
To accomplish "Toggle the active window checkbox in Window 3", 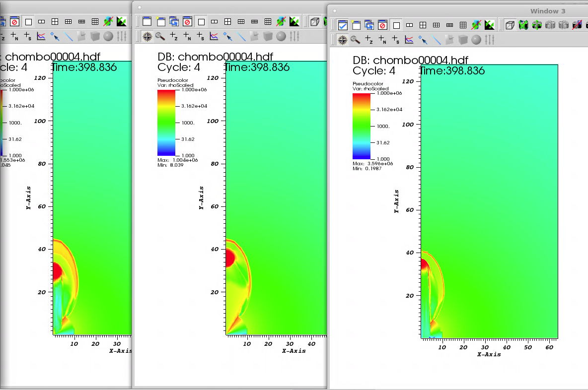I will pos(343,25).
